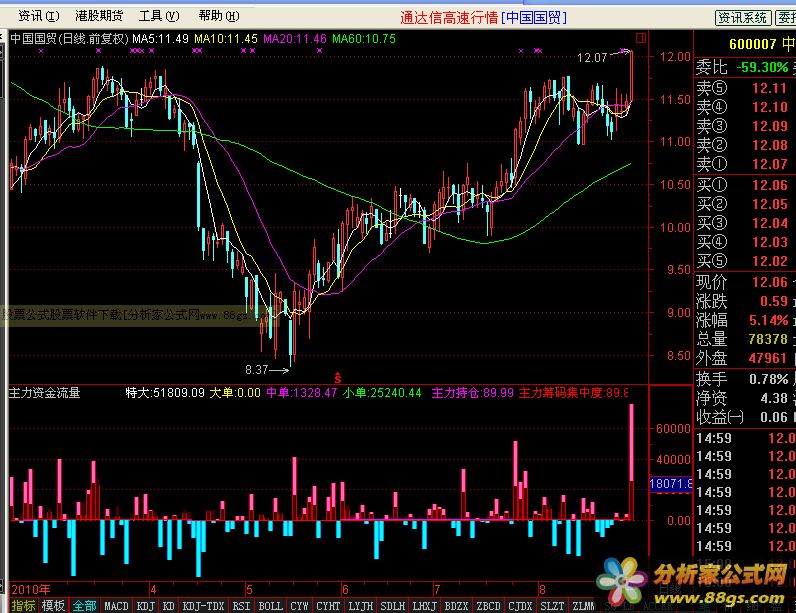Screen dimensions: 796x613
Task: Click the 资讯系统 button
Action: coord(743,18)
